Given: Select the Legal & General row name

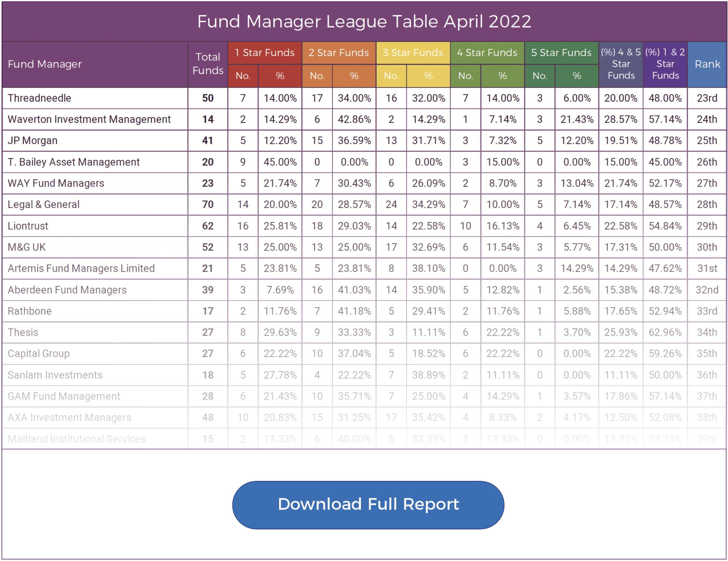Looking at the screenshot, I should click(44, 204).
